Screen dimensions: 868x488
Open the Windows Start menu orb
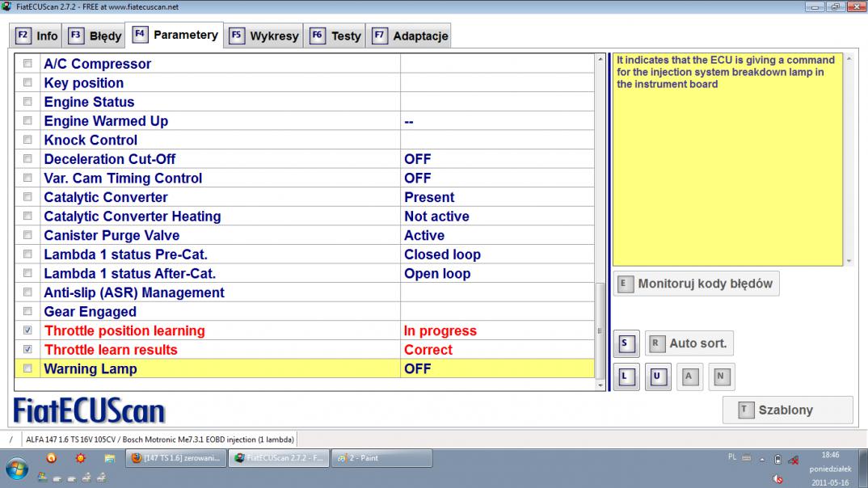(x=17, y=468)
